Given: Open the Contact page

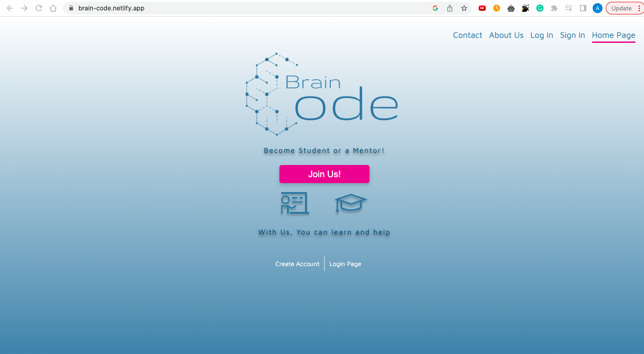Looking at the screenshot, I should (x=467, y=35).
